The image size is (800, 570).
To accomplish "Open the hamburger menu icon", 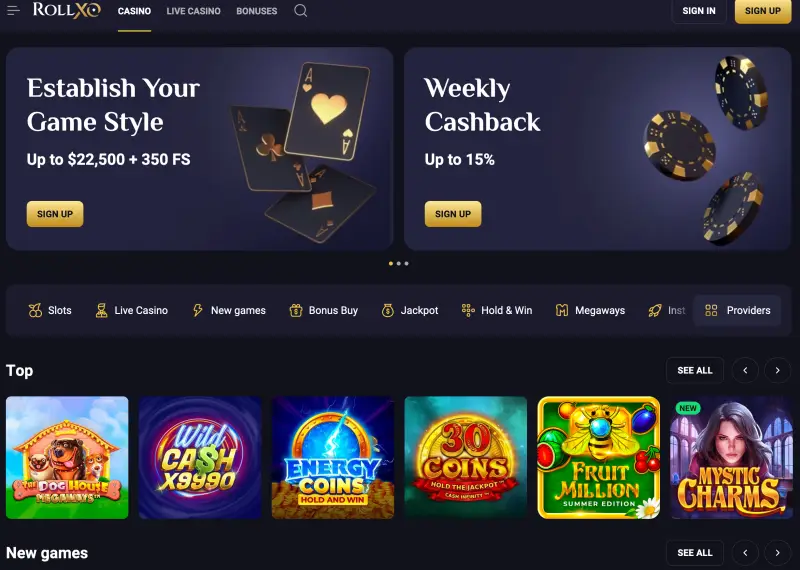I will tap(13, 11).
